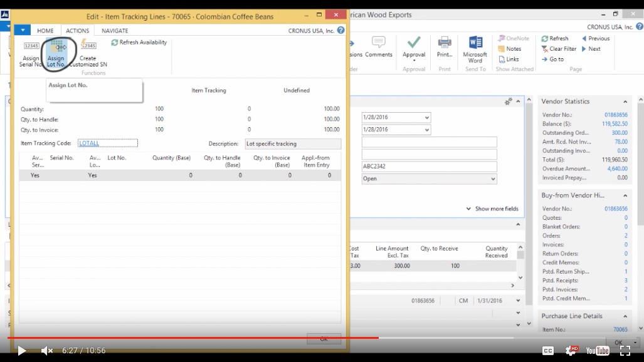Click Balance value 119,582.50
The width and height of the screenshot is (644, 362).
coord(615,123)
